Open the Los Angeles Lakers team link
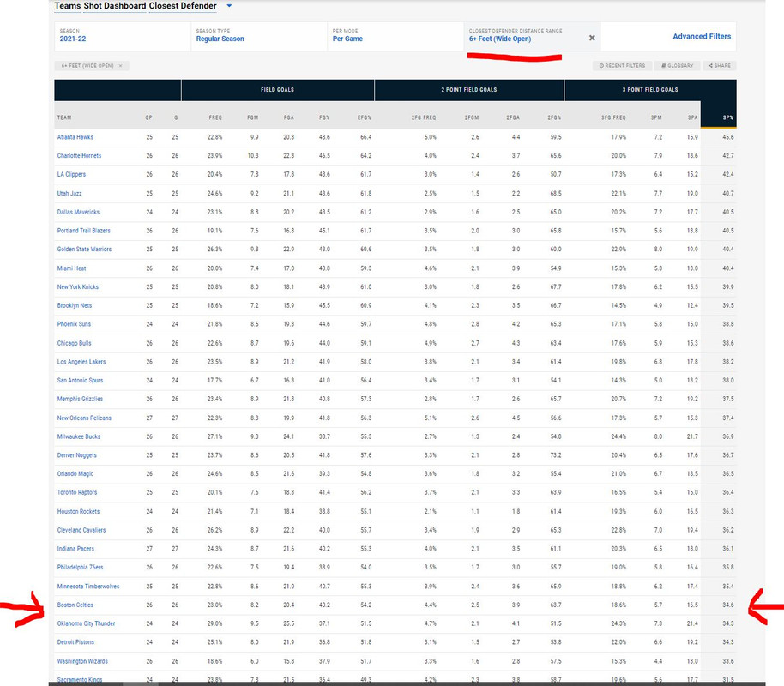The height and width of the screenshot is (686, 784). coord(81,362)
